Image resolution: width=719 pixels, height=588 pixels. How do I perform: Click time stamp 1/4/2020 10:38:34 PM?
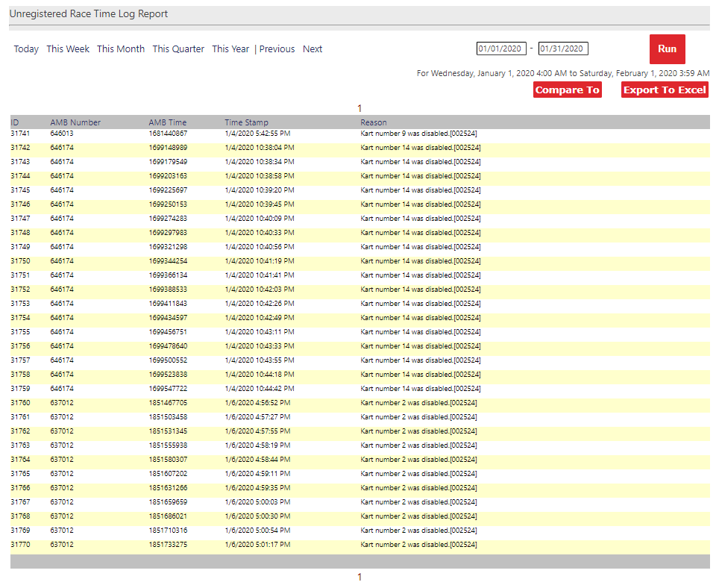click(x=260, y=162)
